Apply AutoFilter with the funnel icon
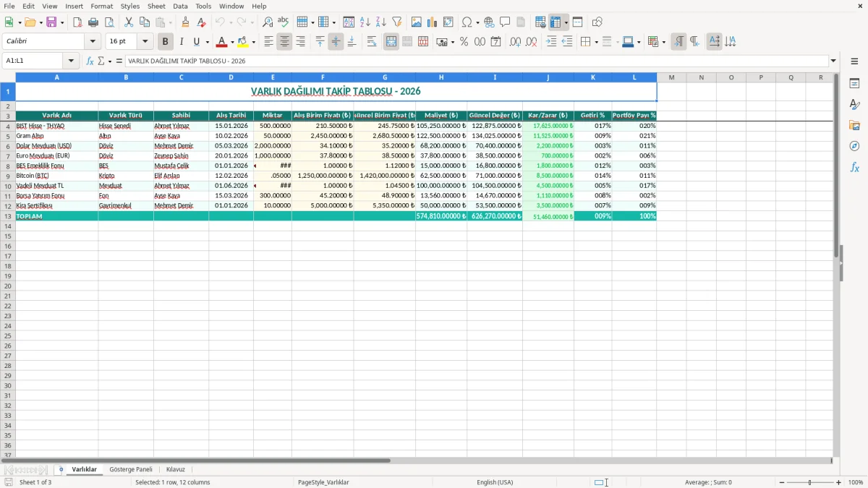Screen dimensions: 868x488 [396, 22]
